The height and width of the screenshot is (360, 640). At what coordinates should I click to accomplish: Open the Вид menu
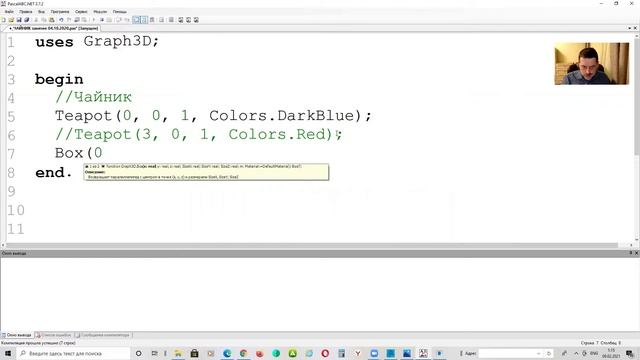click(41, 11)
